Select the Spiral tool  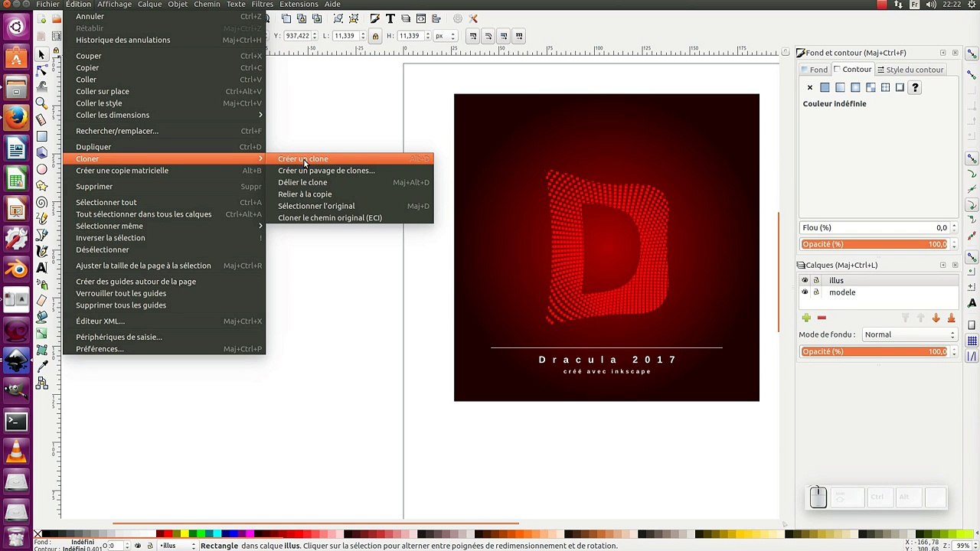(41, 201)
